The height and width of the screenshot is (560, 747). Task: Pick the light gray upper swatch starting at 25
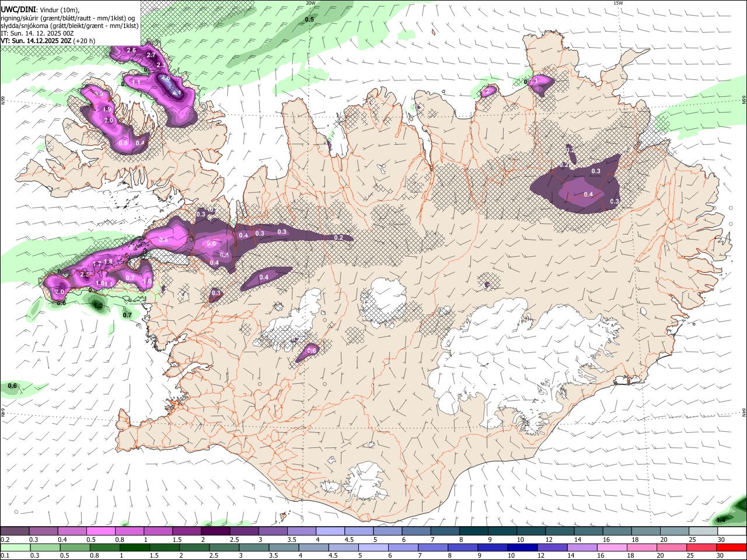704,531
